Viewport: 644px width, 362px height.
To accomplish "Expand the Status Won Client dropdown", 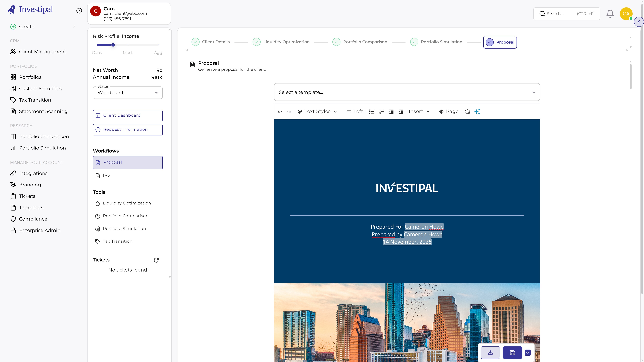I will 128,93.
